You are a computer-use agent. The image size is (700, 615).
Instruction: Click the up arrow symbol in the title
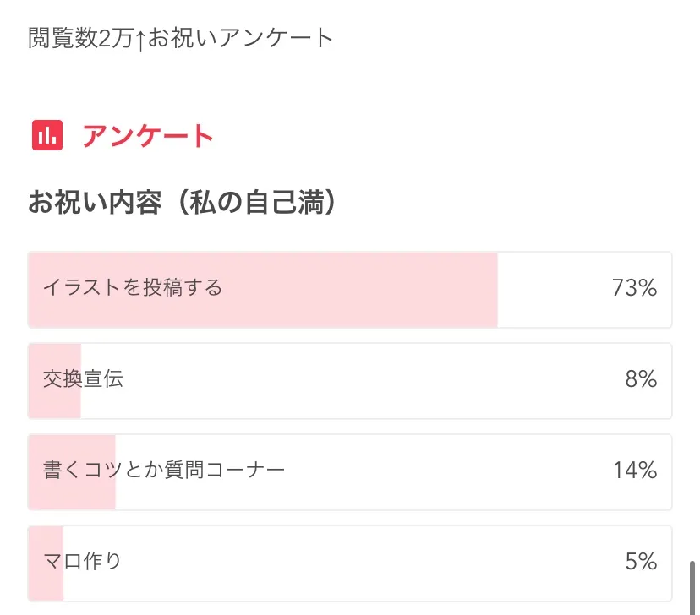pos(141,39)
